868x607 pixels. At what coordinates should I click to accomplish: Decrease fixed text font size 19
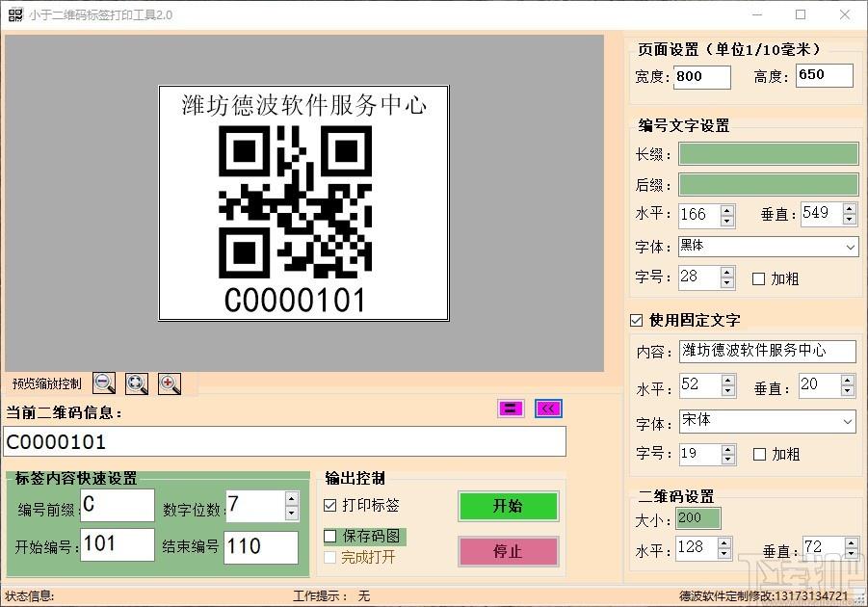(728, 460)
